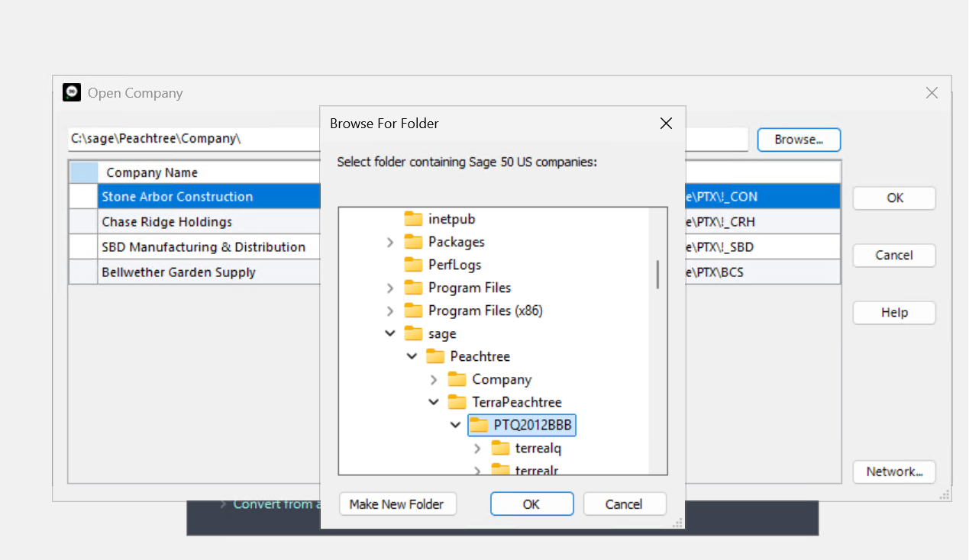
Task: Click the folder tree vertical scrollbar
Action: click(x=657, y=275)
